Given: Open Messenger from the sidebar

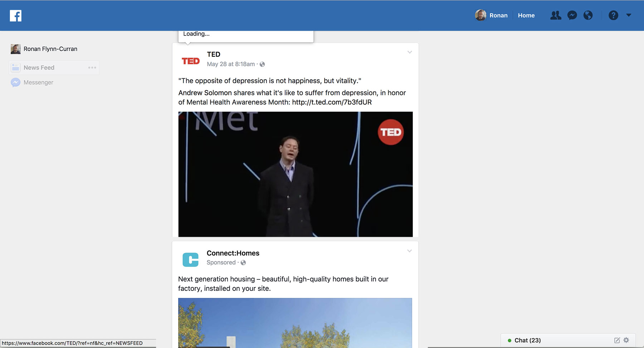Looking at the screenshot, I should [x=38, y=83].
